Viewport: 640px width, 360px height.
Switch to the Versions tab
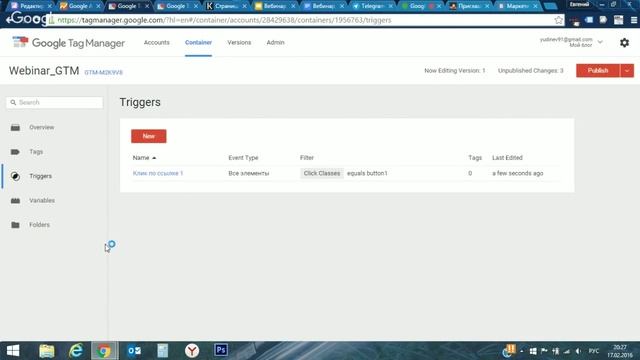[x=239, y=42]
